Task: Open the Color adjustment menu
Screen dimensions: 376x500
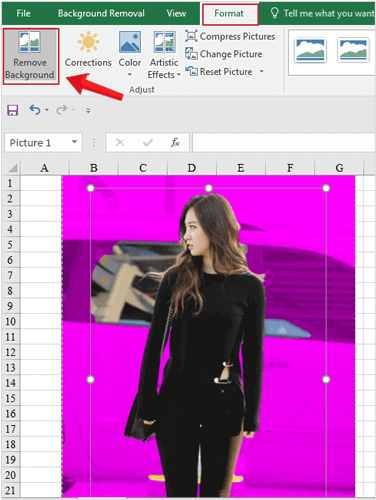Action: pos(130,54)
